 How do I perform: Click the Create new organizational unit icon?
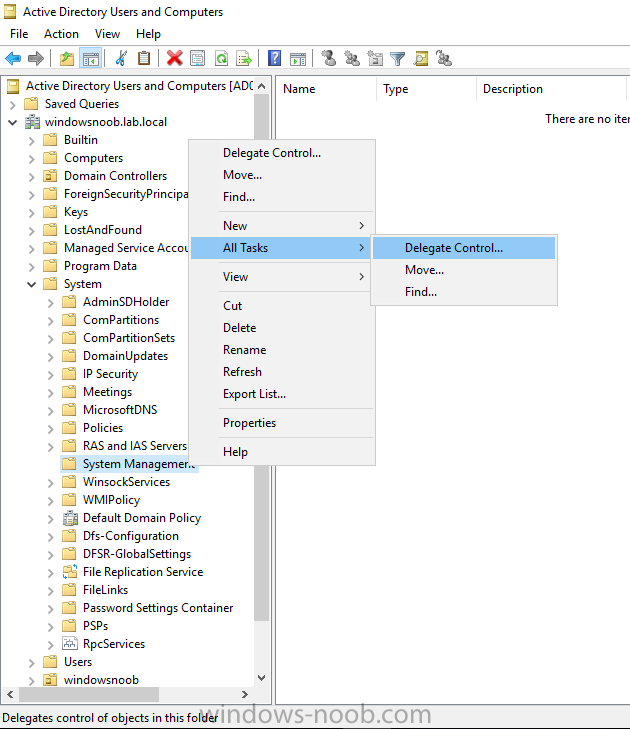pos(375,59)
